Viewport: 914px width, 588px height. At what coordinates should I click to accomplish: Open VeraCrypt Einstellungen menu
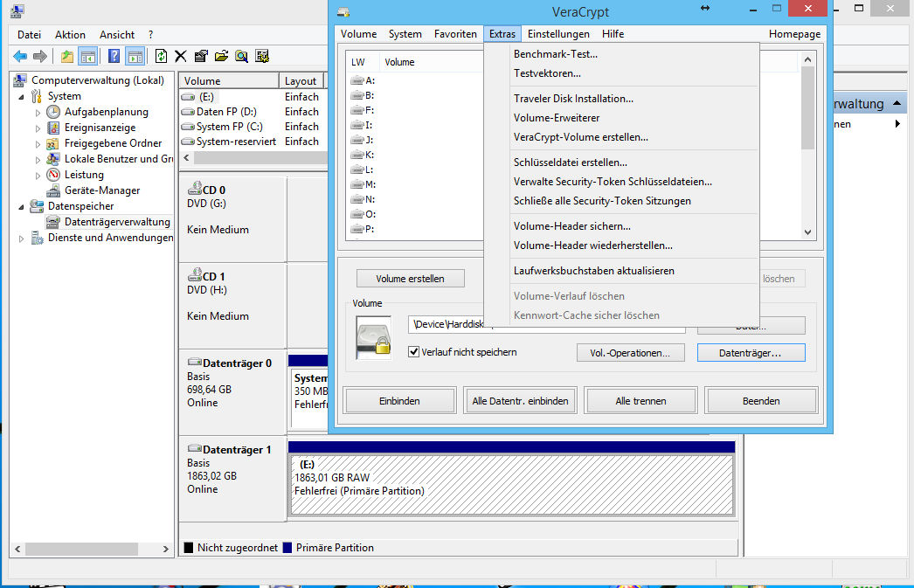[558, 34]
